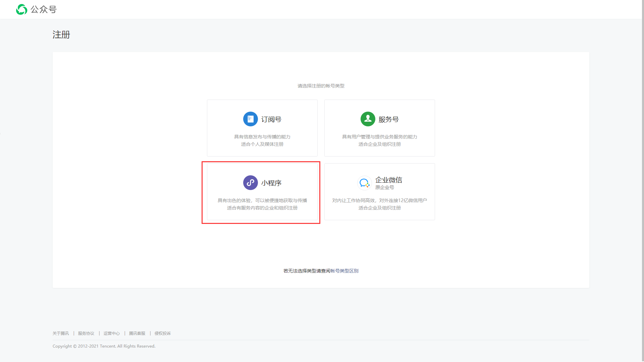
Task: Click the 注册 page heading
Action: coord(61,35)
